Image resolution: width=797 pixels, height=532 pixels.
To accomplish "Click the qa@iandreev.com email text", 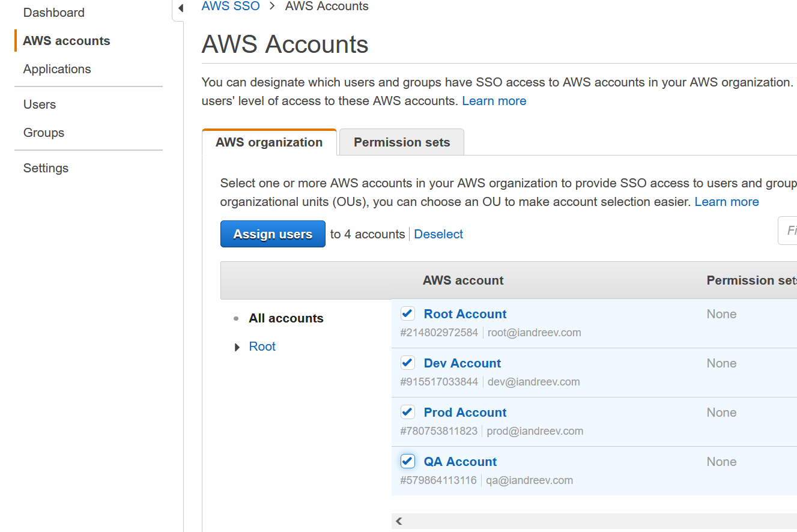I will click(529, 480).
